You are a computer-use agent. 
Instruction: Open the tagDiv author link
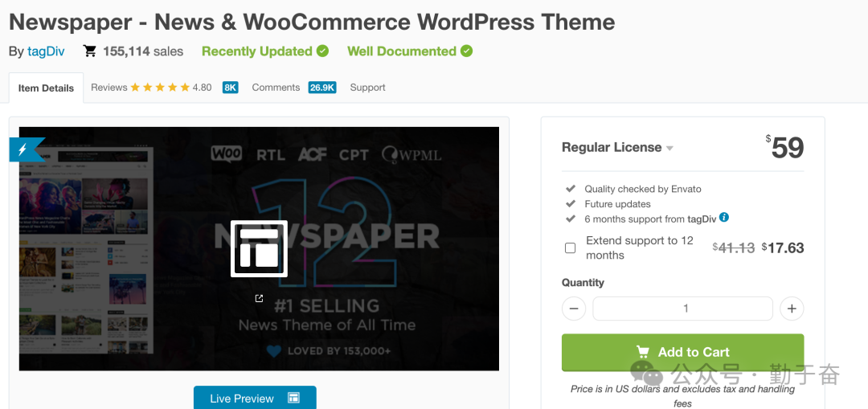46,51
